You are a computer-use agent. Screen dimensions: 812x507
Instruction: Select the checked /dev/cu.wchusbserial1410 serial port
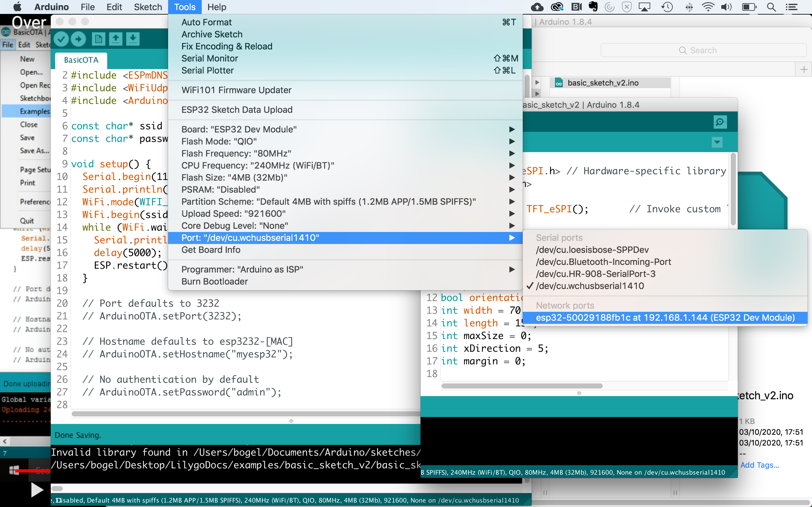[590, 286]
